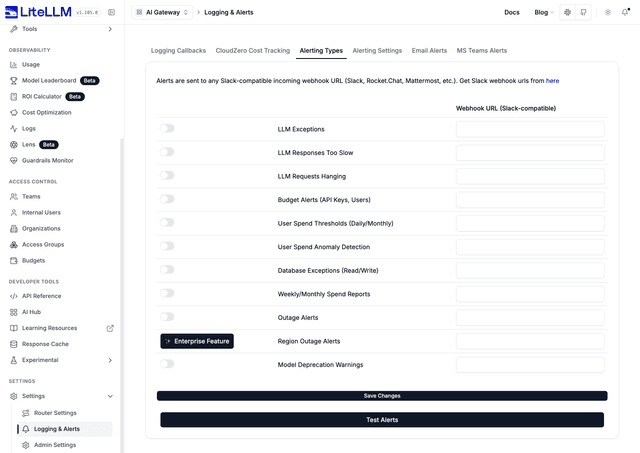
Task: Switch to MS Teams Alerts tab
Action: [x=482, y=51]
